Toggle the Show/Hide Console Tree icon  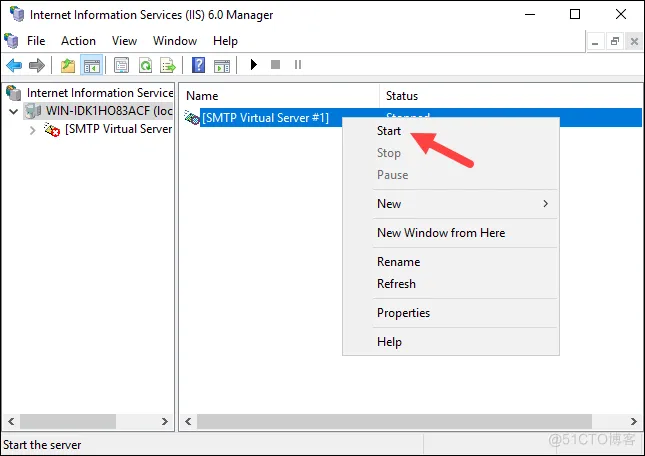pos(90,65)
